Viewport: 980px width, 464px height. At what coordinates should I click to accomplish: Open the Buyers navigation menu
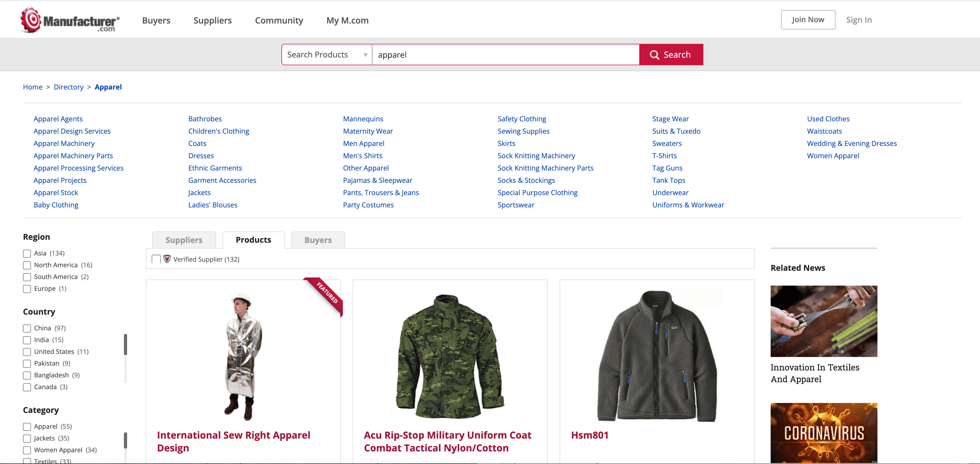[x=156, y=20]
